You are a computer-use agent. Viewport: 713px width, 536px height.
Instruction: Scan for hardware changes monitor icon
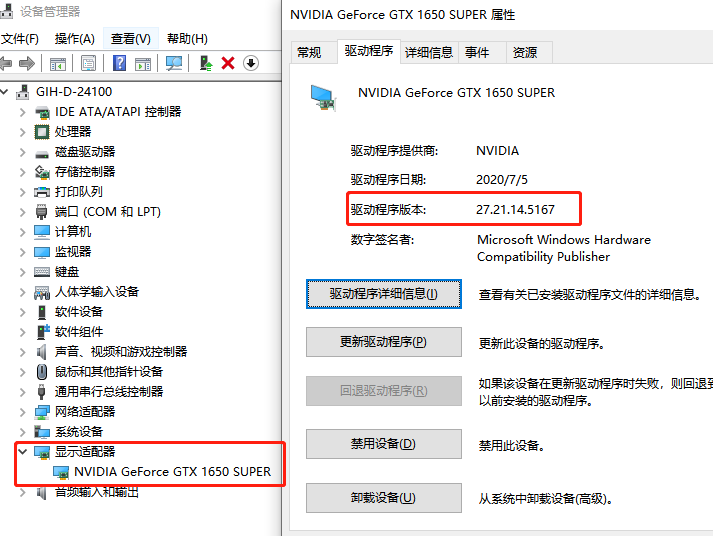tap(174, 63)
